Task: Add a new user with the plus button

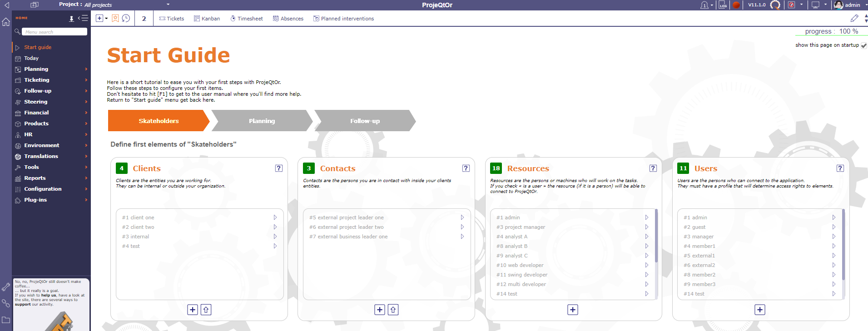Action: 760,310
